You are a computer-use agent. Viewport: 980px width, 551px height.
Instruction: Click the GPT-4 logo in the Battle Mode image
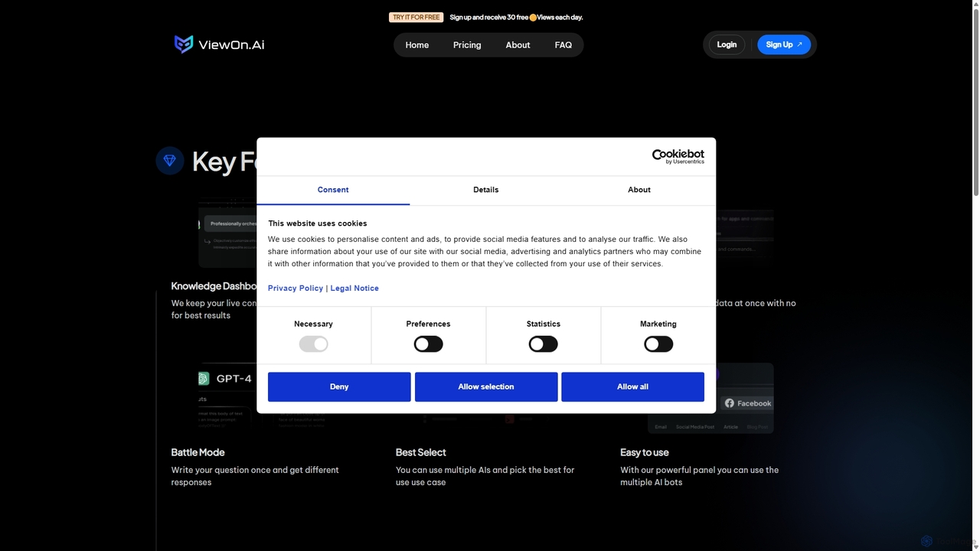pyautogui.click(x=204, y=379)
